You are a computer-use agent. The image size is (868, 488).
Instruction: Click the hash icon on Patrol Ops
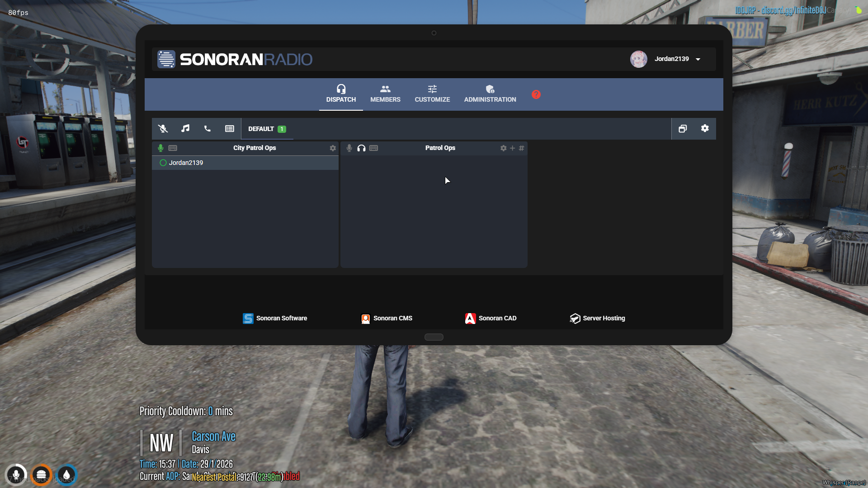(x=521, y=148)
